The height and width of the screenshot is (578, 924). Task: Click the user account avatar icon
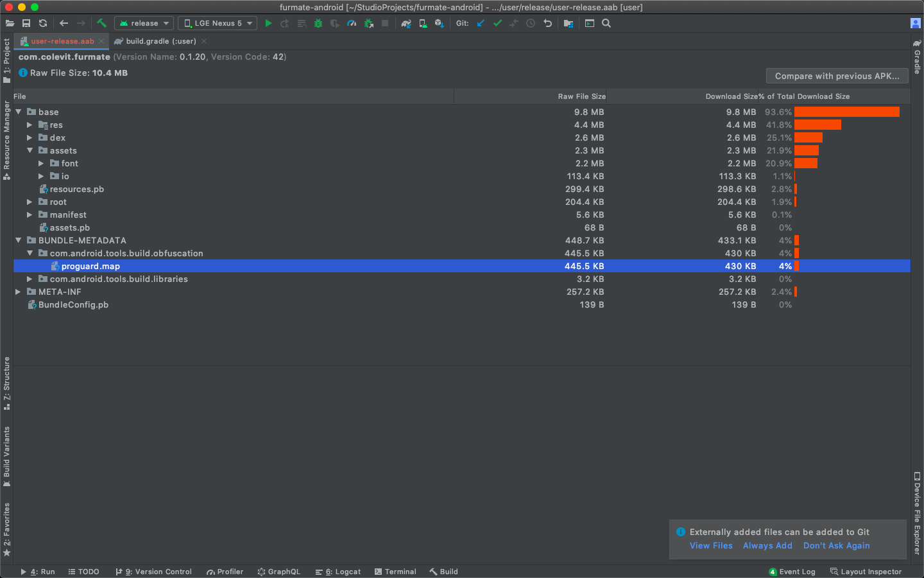(x=916, y=23)
